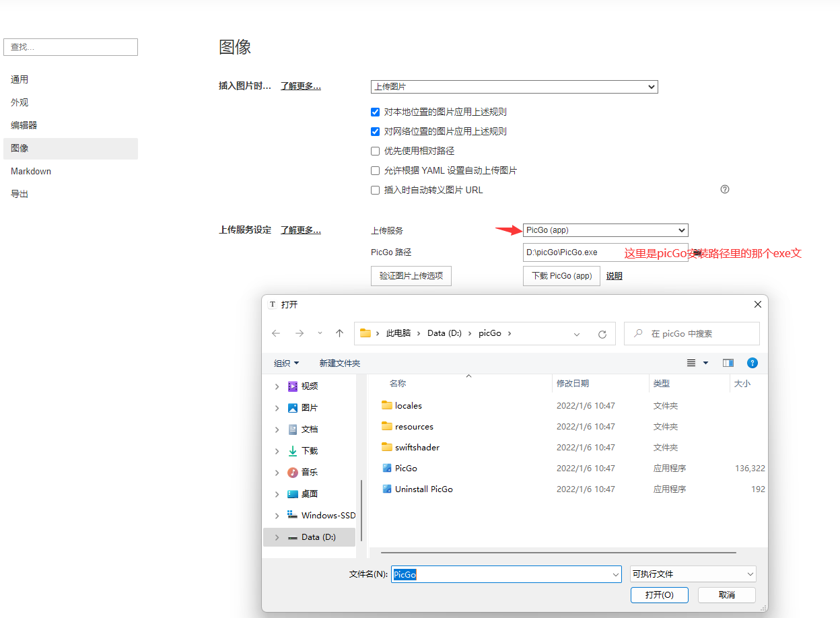Click the locales folder icon
This screenshot has height=618, width=840.
(x=387, y=405)
